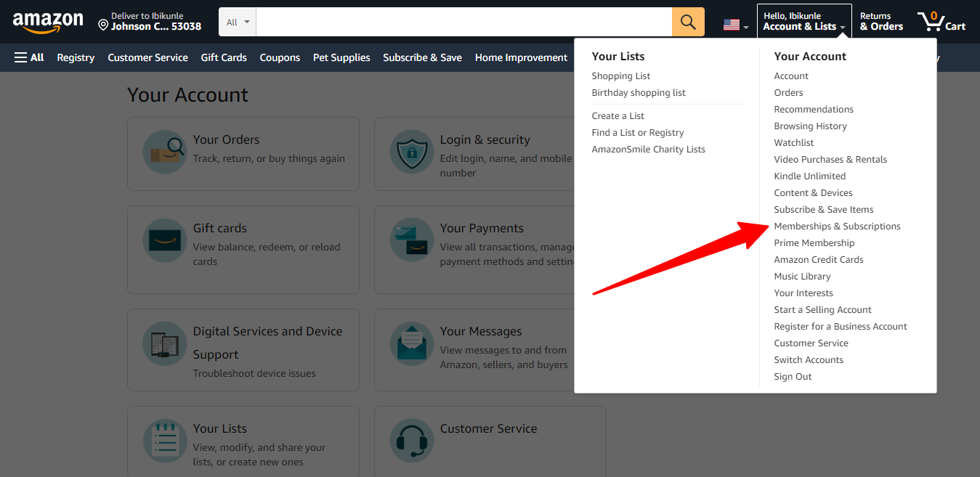This screenshot has width=980, height=477.
Task: Click the Your Messages envelope icon
Action: pos(412,343)
